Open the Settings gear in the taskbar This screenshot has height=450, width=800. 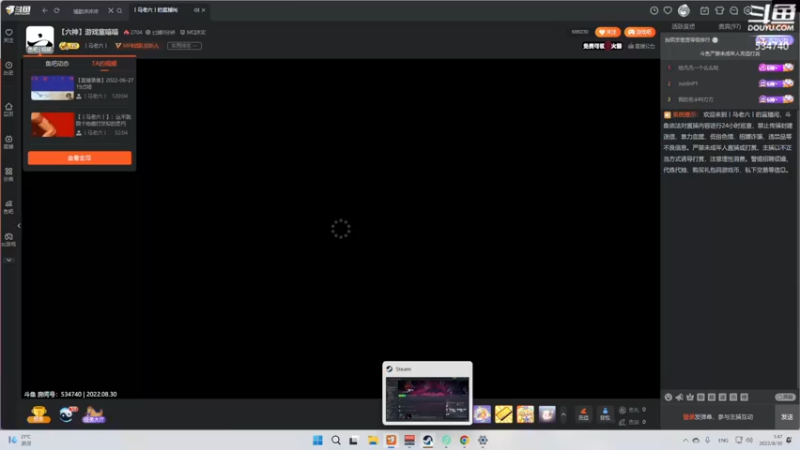483,440
